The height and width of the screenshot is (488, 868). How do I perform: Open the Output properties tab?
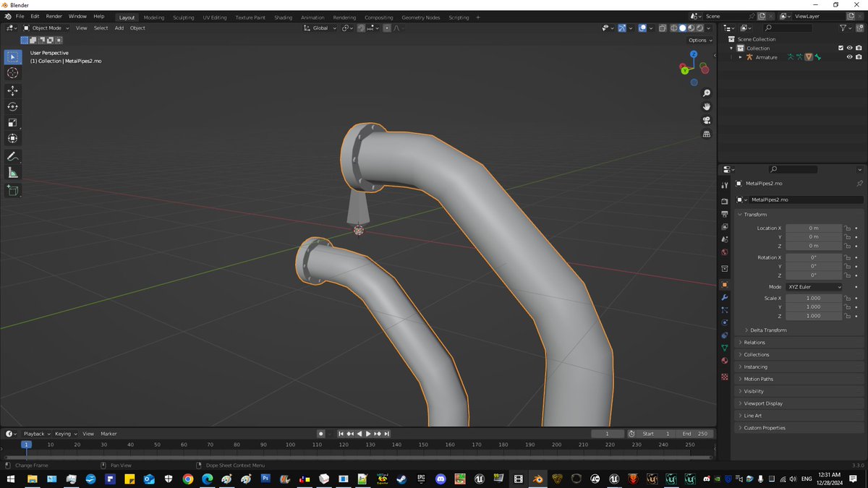coord(724,214)
